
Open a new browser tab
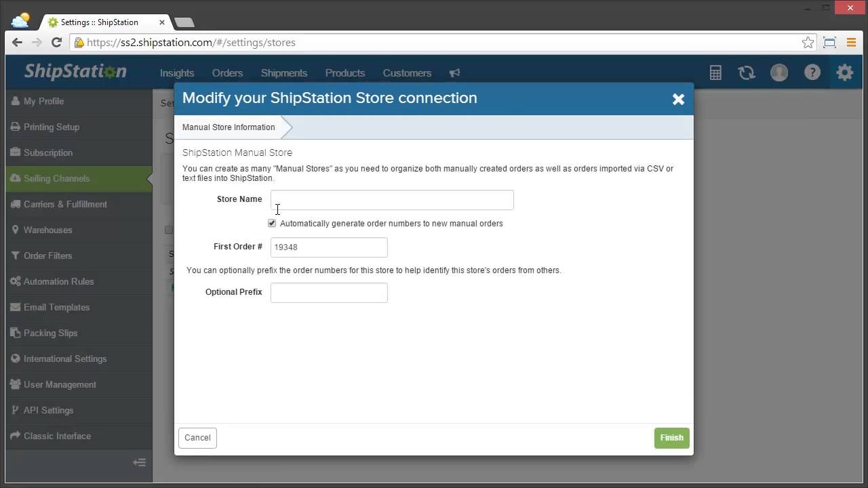coord(184,22)
